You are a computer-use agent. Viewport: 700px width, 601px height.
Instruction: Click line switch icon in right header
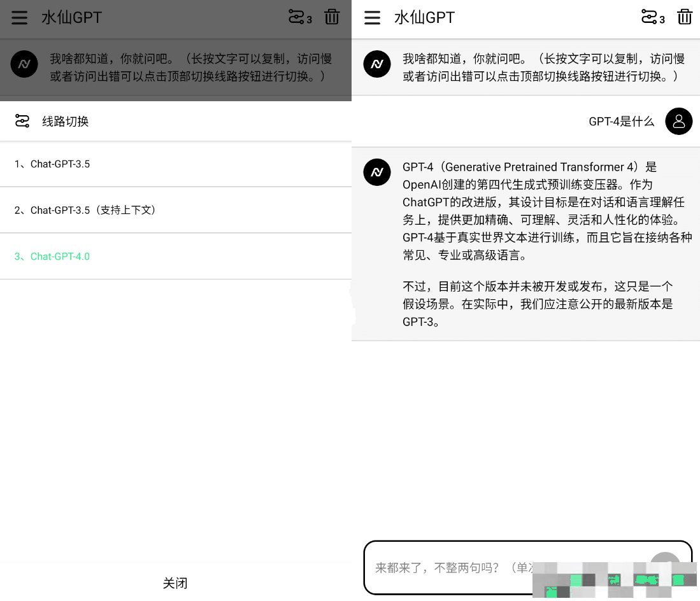[652, 17]
